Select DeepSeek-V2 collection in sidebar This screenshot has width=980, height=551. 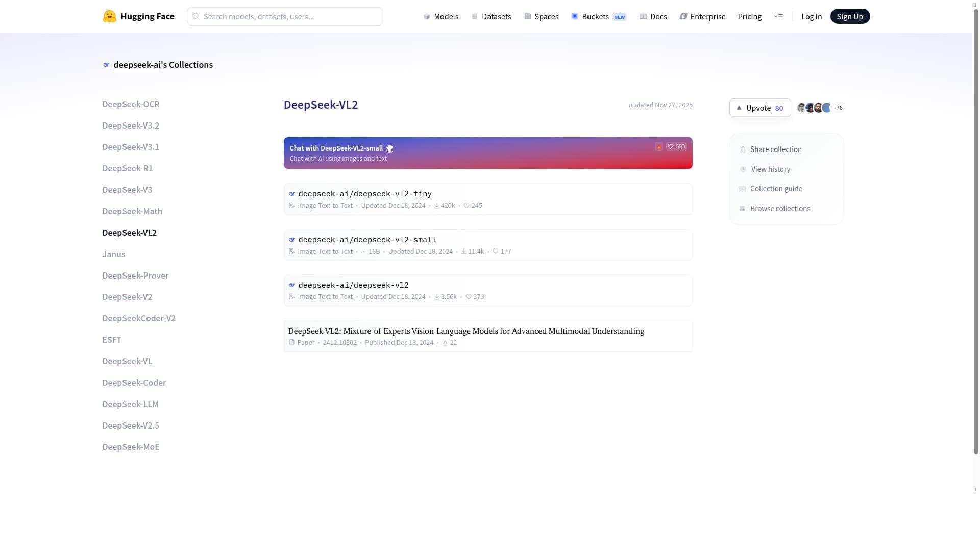click(127, 297)
